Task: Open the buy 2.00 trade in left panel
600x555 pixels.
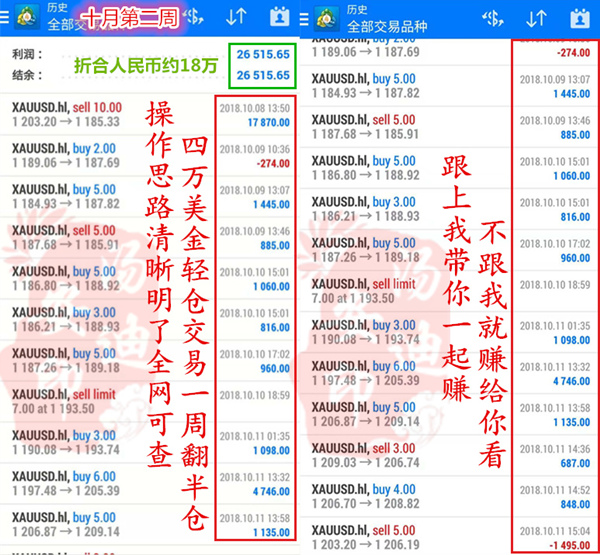Action: click(149, 155)
